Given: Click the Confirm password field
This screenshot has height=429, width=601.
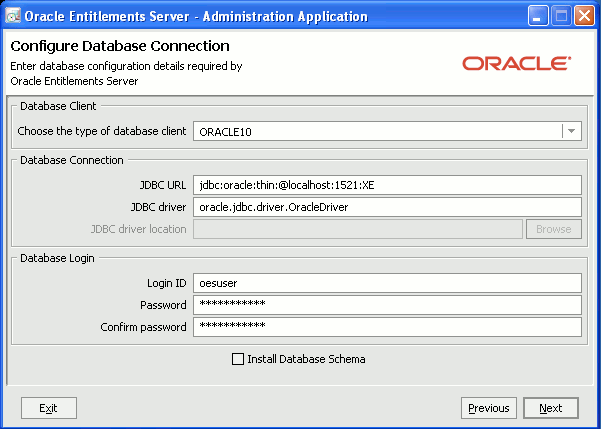Looking at the screenshot, I should (387, 326).
